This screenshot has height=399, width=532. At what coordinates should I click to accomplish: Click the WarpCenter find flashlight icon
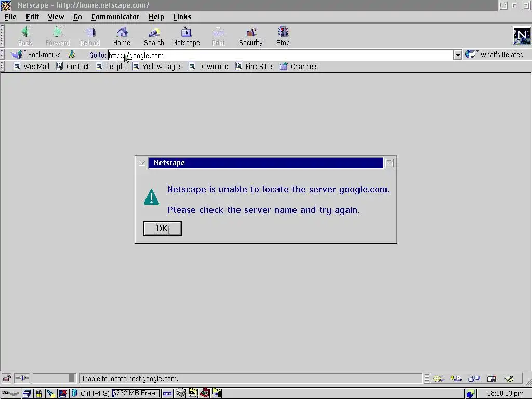50,394
